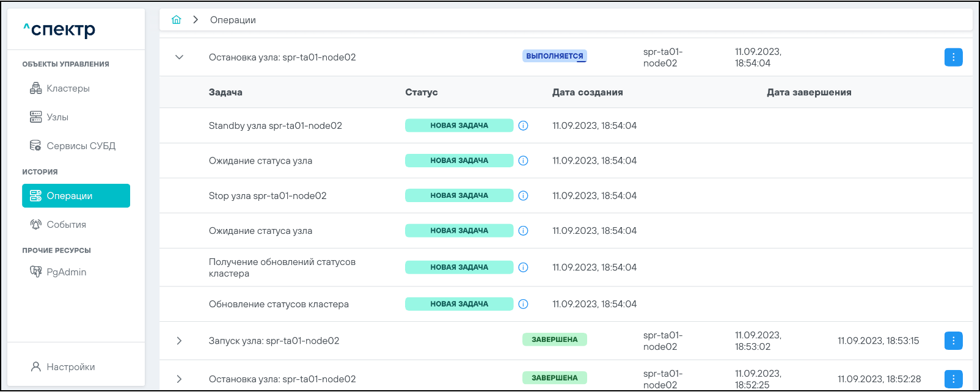Expand the completed Остановка узла row

(179, 379)
